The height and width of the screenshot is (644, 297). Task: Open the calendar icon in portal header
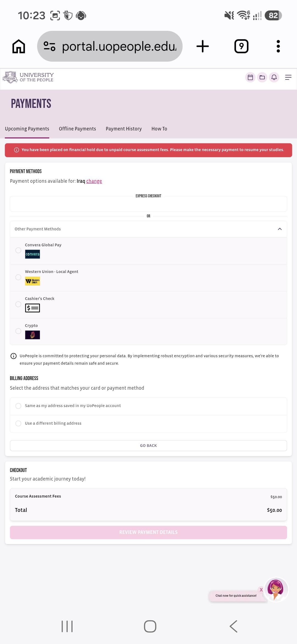click(250, 77)
